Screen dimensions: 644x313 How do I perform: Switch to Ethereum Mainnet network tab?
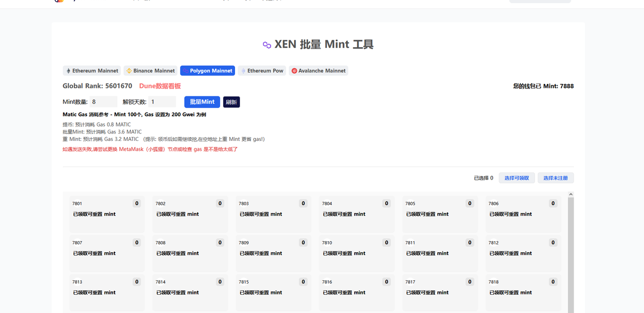(x=92, y=71)
